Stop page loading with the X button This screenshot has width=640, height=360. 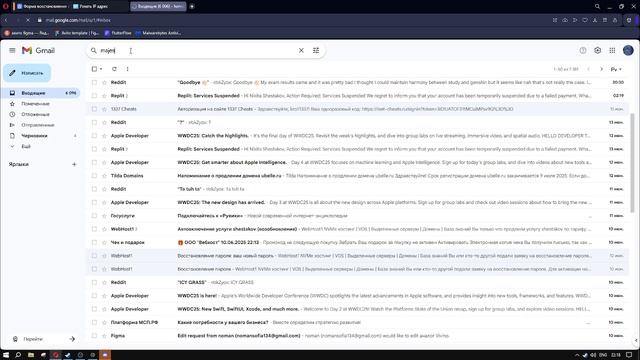(x=27, y=20)
